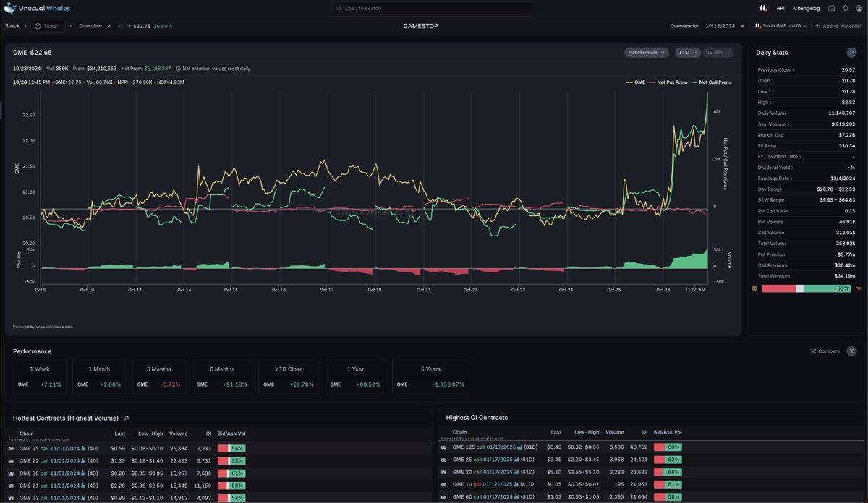Image resolution: width=868 pixels, height=503 pixels.
Task: Click the search input field
Action: click(x=433, y=8)
